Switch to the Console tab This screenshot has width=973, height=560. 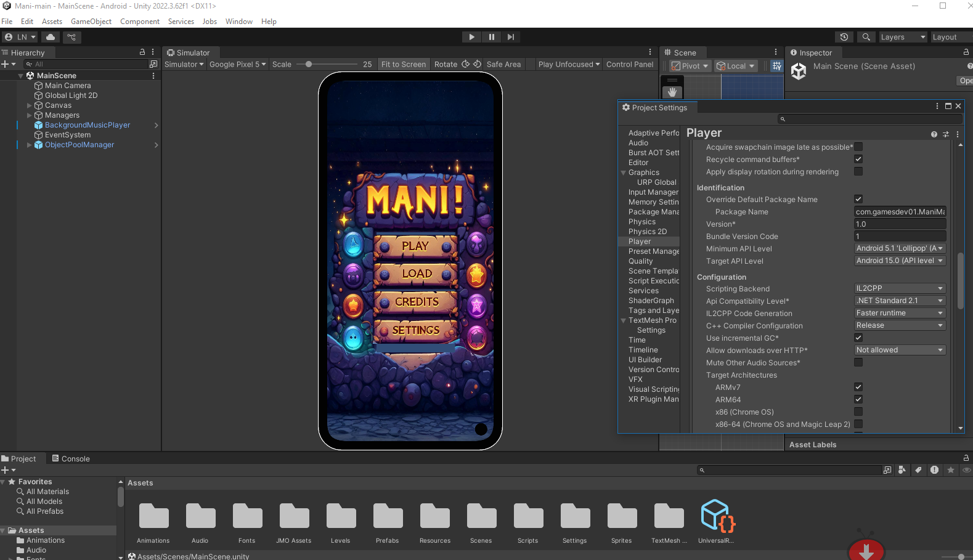click(x=71, y=458)
